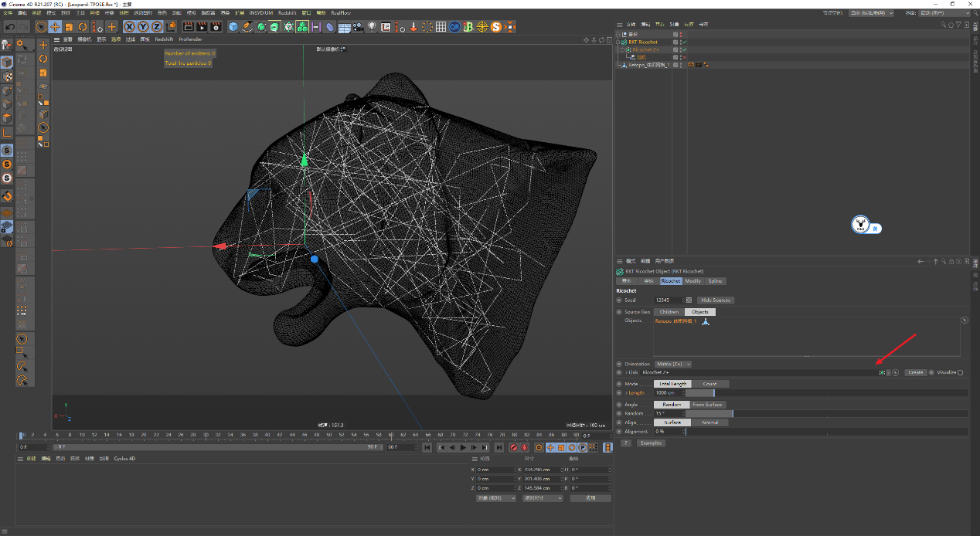Switch to Modify tab

tap(693, 281)
